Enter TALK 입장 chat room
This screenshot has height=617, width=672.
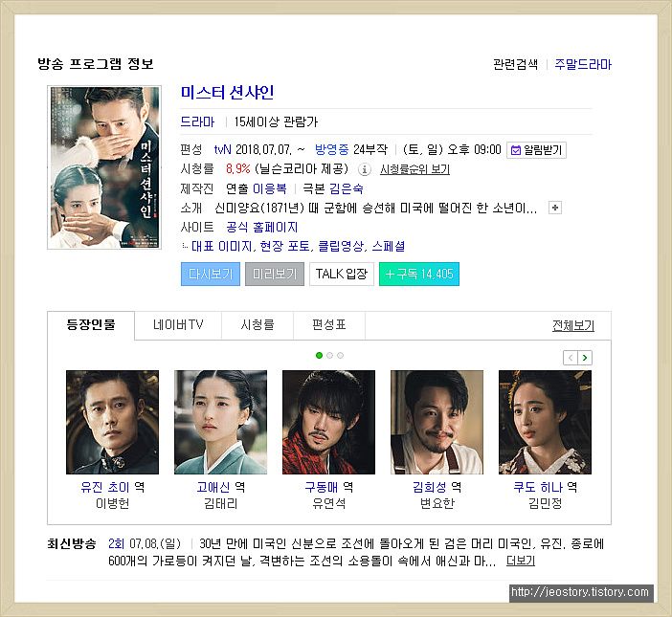(342, 274)
